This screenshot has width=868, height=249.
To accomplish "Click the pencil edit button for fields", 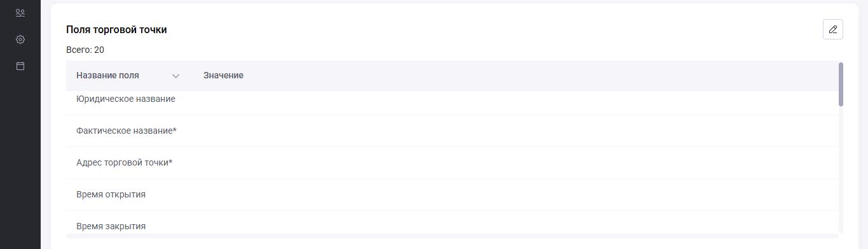I will coord(832,29).
